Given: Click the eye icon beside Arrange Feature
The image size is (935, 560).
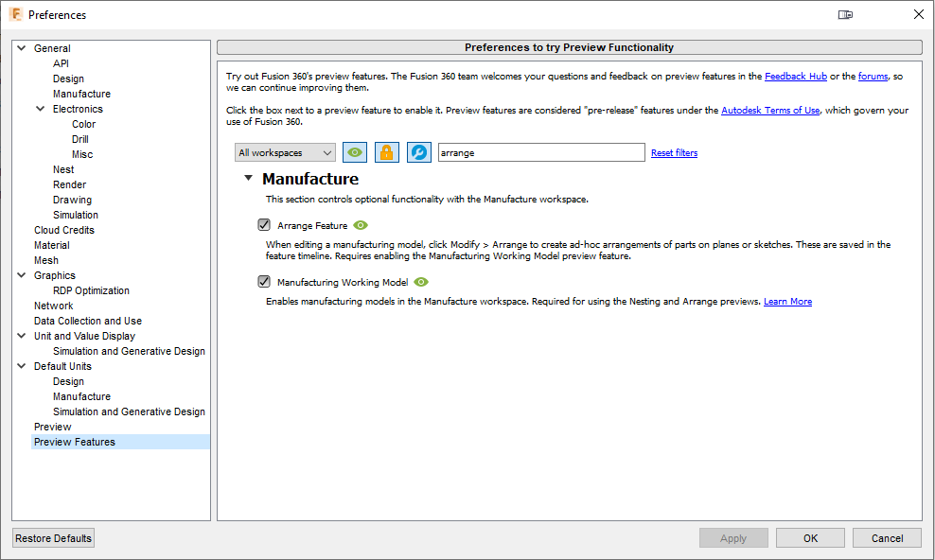Looking at the screenshot, I should [x=361, y=225].
